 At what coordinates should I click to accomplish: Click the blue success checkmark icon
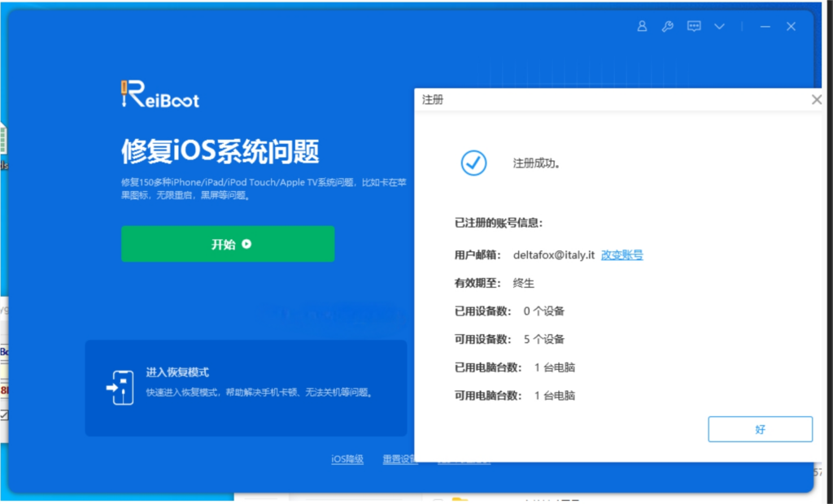[x=473, y=163]
